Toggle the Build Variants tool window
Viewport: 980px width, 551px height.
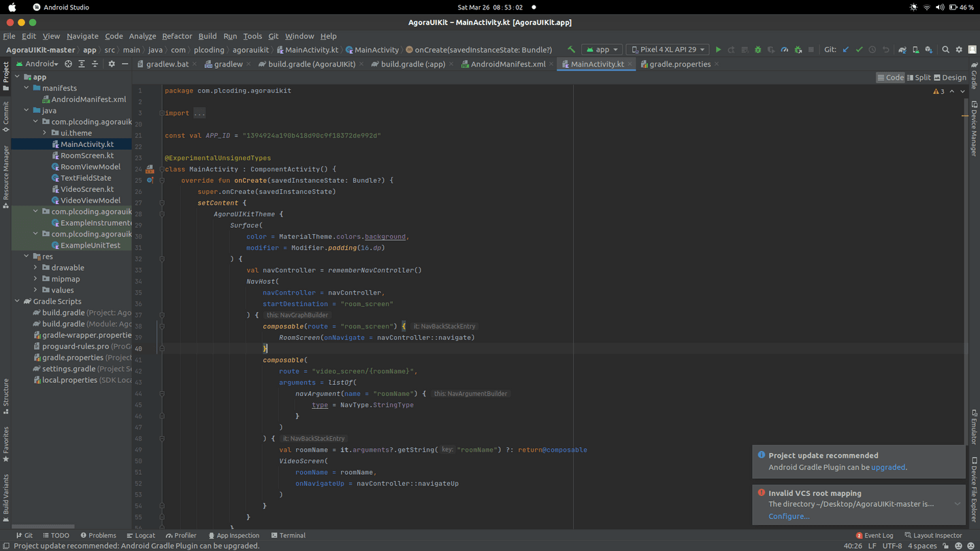pos(5,499)
